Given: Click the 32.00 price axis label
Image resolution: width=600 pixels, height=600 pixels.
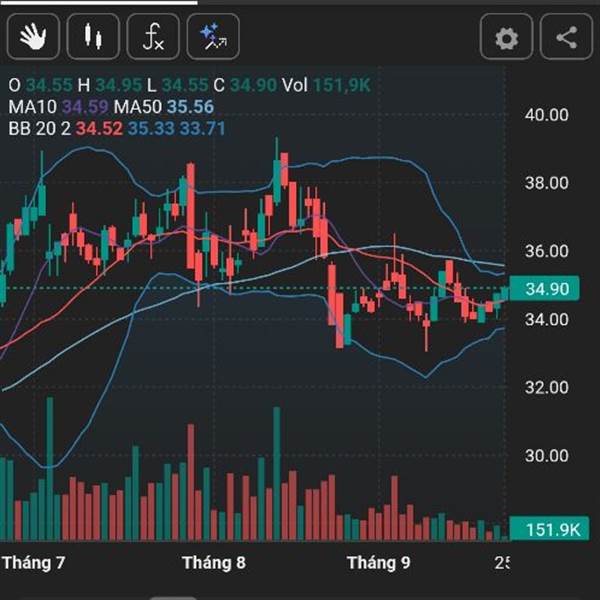Looking at the screenshot, I should [x=546, y=387].
